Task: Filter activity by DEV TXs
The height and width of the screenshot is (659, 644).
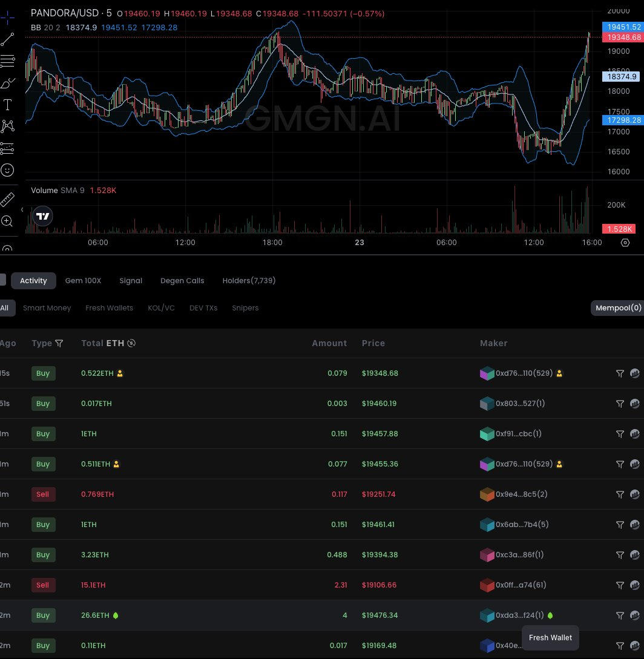Action: [203, 308]
